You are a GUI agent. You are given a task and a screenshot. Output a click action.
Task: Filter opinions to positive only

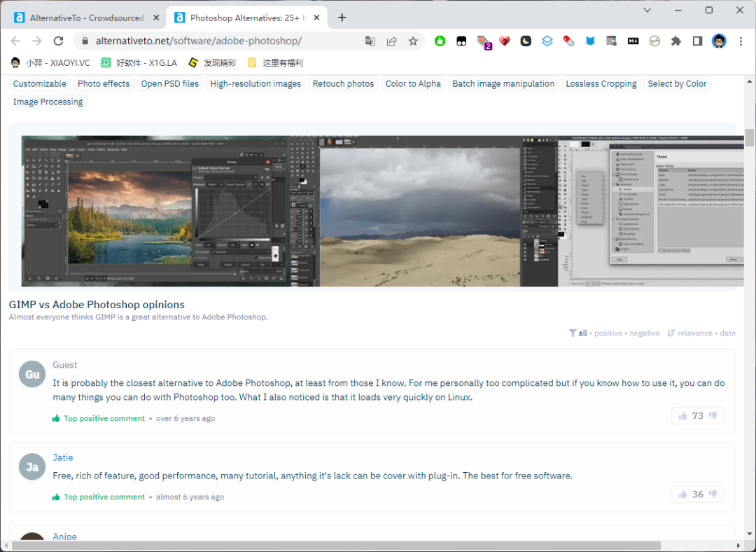pos(608,333)
